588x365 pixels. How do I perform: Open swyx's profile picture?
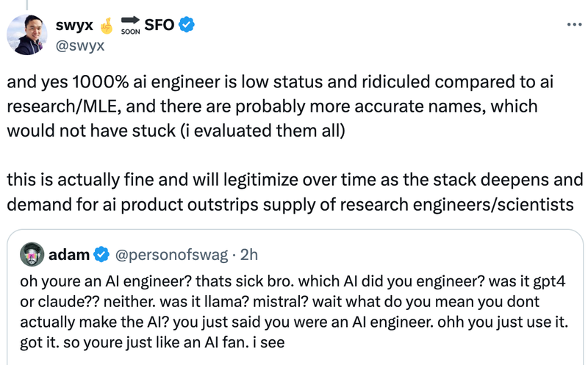pos(27,35)
